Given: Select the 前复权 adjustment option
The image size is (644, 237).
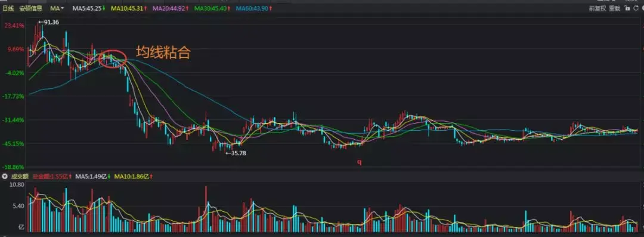Looking at the screenshot, I should [597, 8].
